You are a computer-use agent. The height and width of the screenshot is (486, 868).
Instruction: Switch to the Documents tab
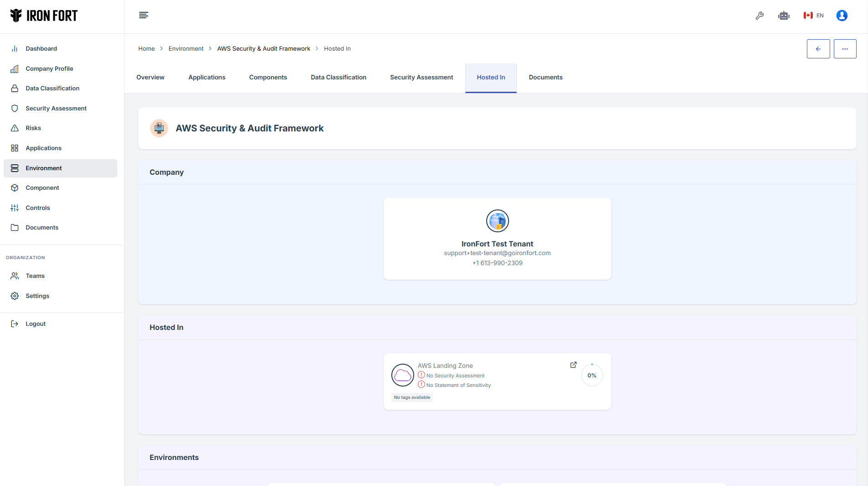click(x=546, y=78)
